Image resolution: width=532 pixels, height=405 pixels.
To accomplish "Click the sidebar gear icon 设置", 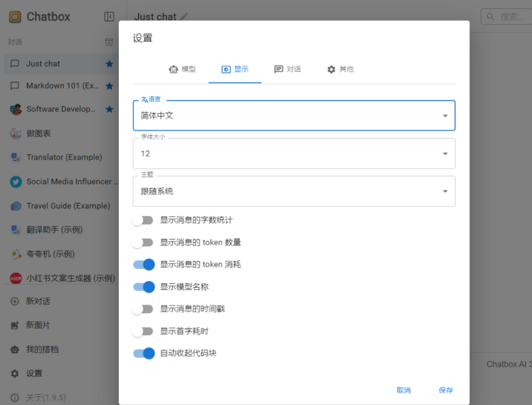I will coord(14,373).
